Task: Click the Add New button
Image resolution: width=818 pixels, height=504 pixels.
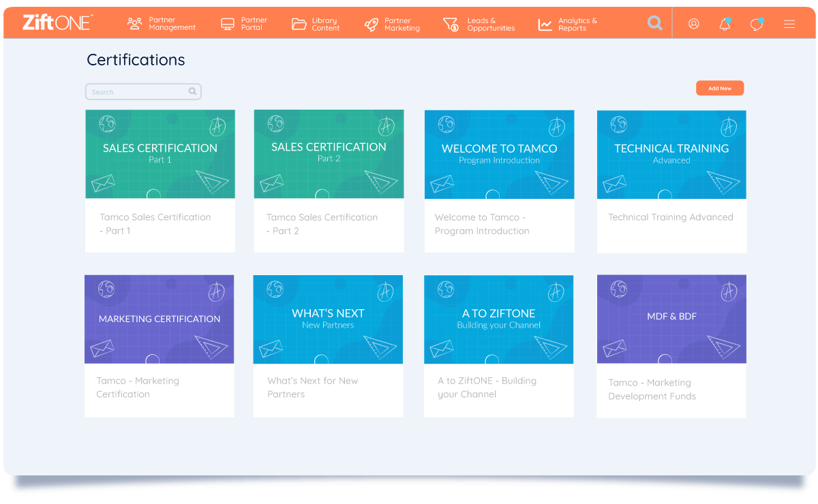Action: pyautogui.click(x=719, y=89)
